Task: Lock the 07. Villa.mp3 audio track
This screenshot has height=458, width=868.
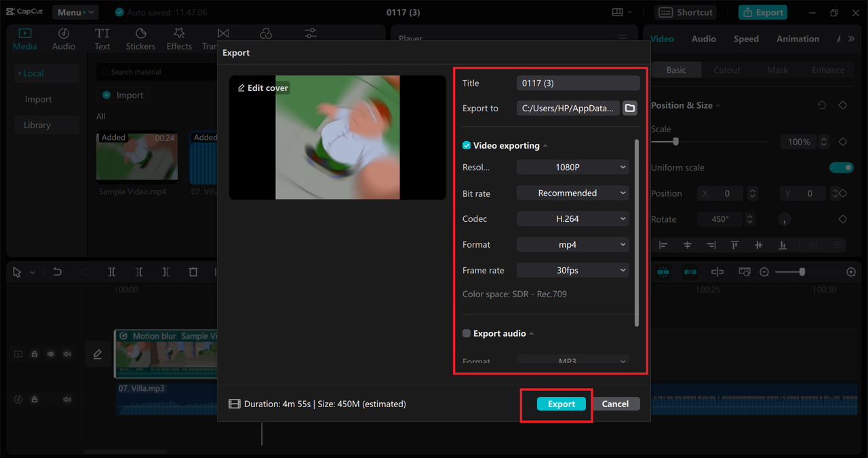Action: point(35,400)
